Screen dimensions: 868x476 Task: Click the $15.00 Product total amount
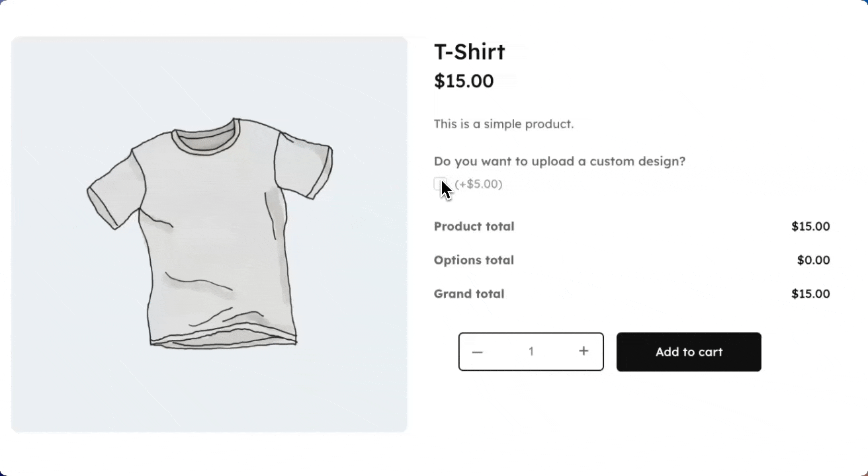810,226
